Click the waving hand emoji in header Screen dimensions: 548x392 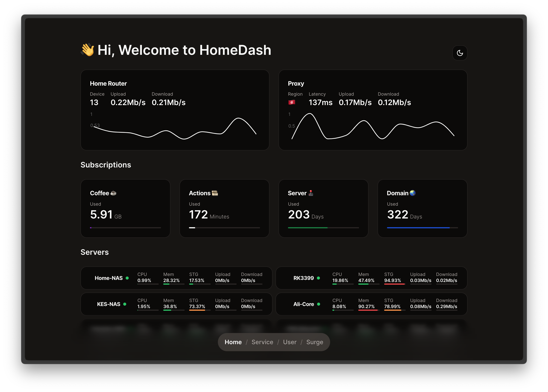88,50
